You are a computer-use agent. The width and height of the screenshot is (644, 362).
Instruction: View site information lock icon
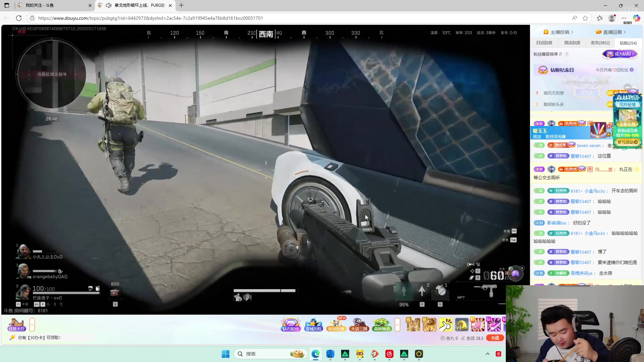[x=32, y=18]
